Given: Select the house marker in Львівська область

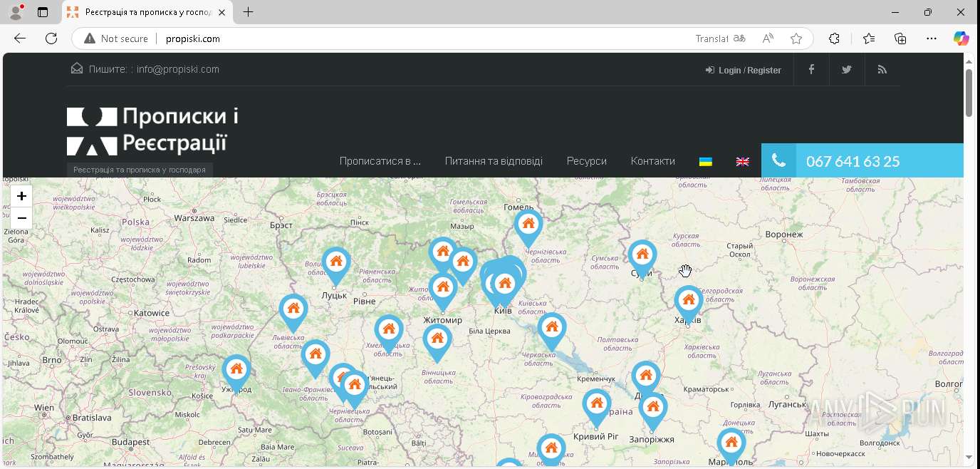Looking at the screenshot, I should click(293, 312).
